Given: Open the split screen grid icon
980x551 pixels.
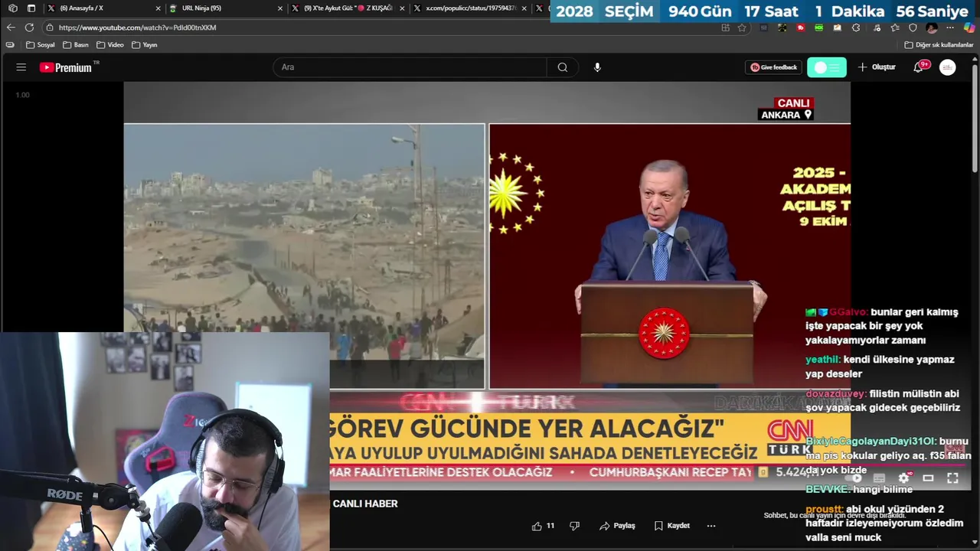Looking at the screenshot, I should click(x=726, y=28).
